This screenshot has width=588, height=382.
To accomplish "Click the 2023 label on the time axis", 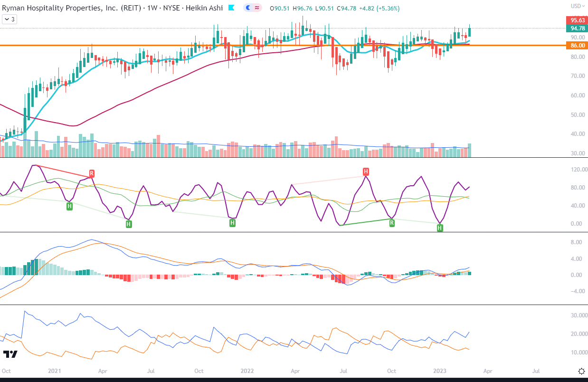I will [x=440, y=371].
